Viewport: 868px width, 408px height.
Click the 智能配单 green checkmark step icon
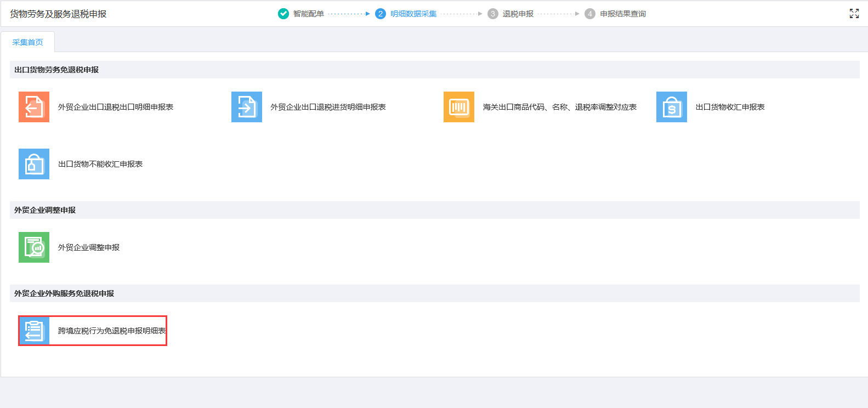[283, 14]
